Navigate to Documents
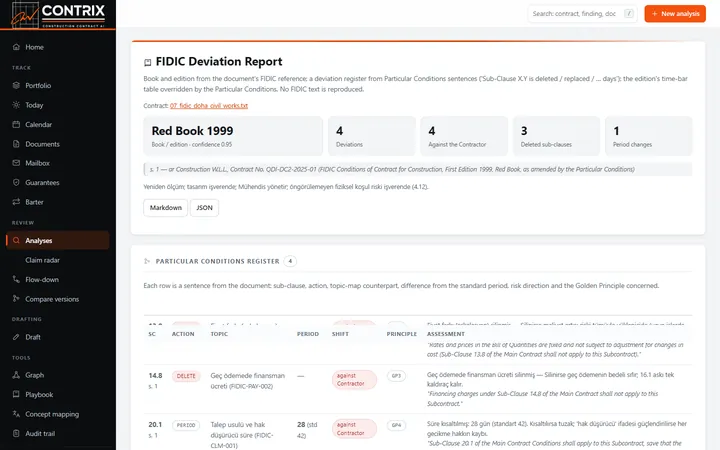The image size is (720, 450). (58, 144)
